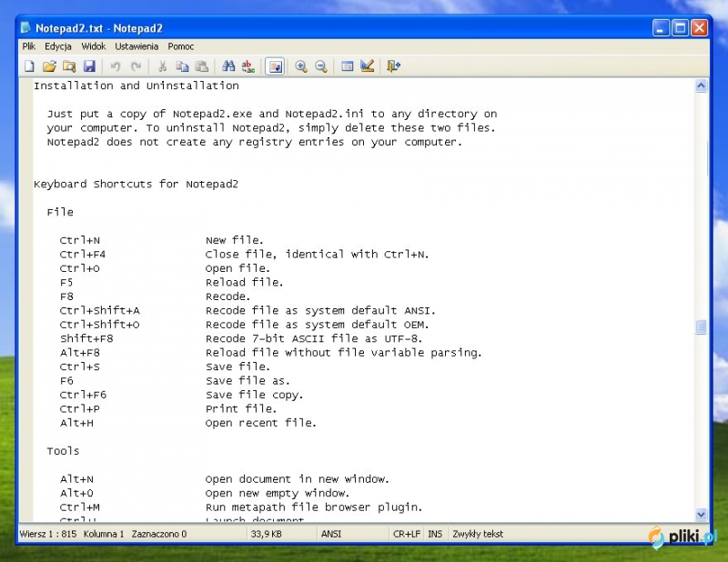Click the scroll down arrow

(x=701, y=514)
